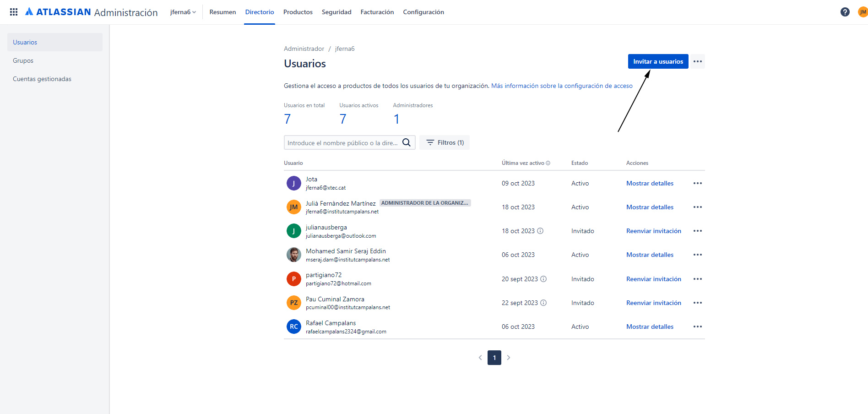The image size is (868, 414).
Task: Switch to the Productos tab
Action: 298,12
